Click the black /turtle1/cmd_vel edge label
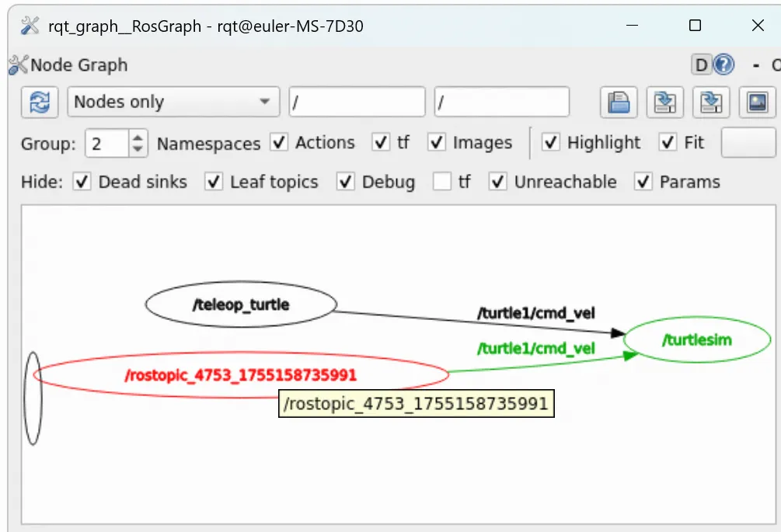This screenshot has height=532, width=781. [536, 313]
